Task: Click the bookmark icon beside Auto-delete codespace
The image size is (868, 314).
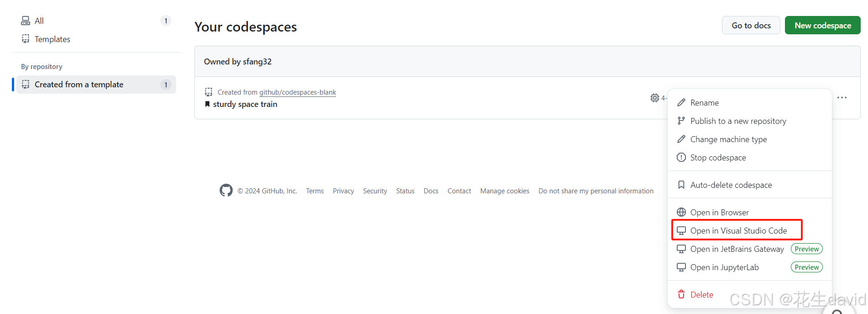Action: 681,185
